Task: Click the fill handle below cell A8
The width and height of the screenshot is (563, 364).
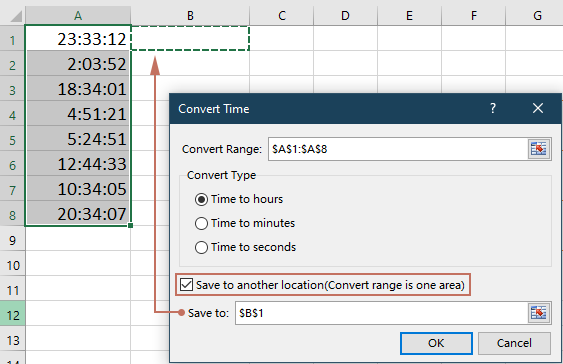Action: (130, 225)
